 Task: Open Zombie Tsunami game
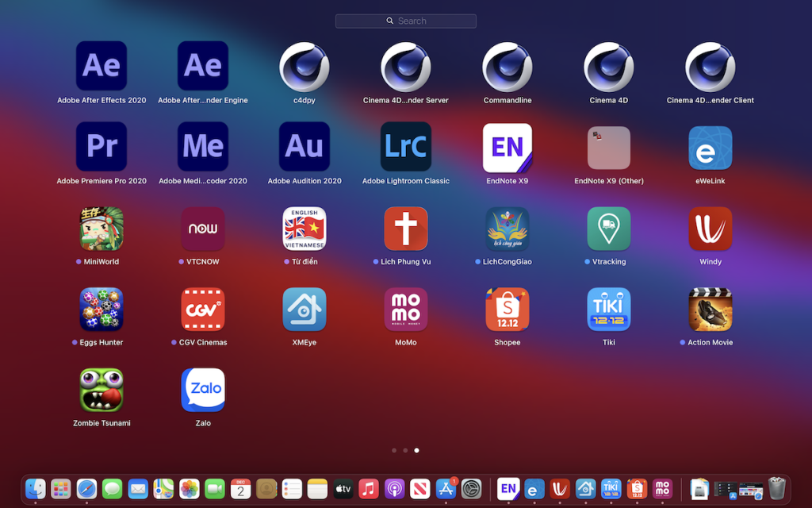101,389
